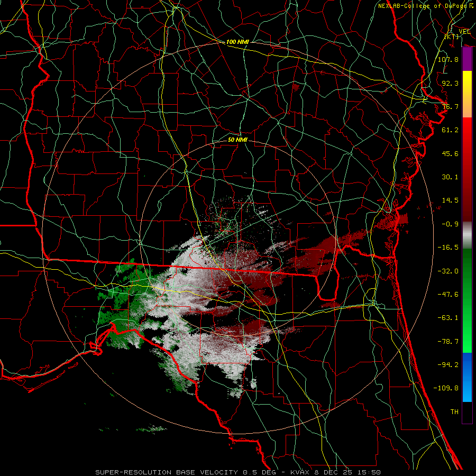Click the purple segment of the color bar
Image resolution: width=476 pixels, height=476 pixels.
467,59
